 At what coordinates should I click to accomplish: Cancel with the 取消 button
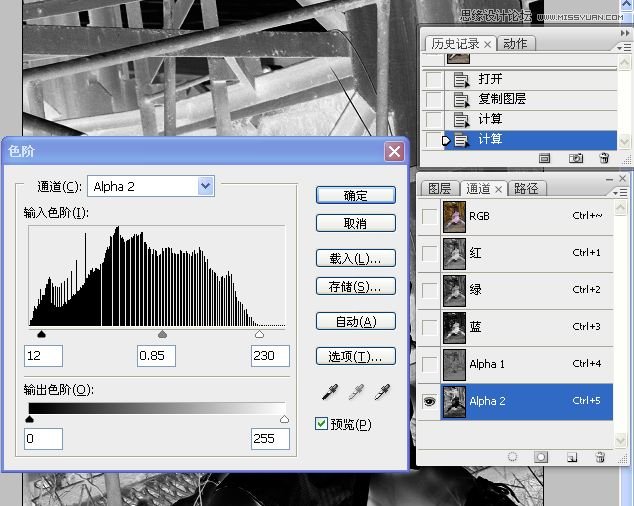pos(355,223)
